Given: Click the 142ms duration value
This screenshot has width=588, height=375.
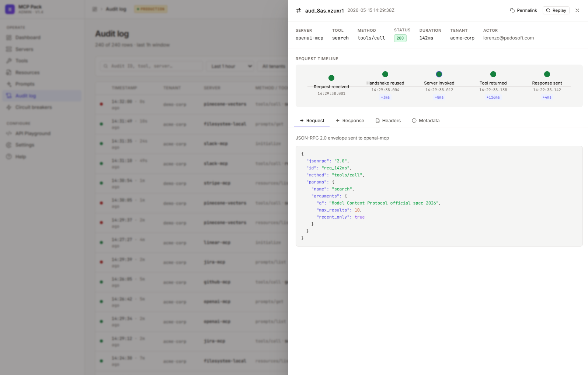Looking at the screenshot, I should (x=426, y=38).
